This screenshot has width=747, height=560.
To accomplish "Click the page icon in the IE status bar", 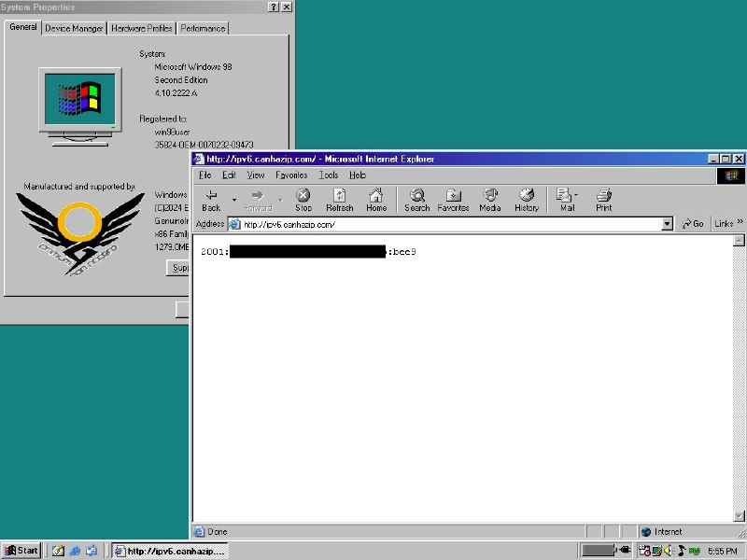I will (199, 531).
